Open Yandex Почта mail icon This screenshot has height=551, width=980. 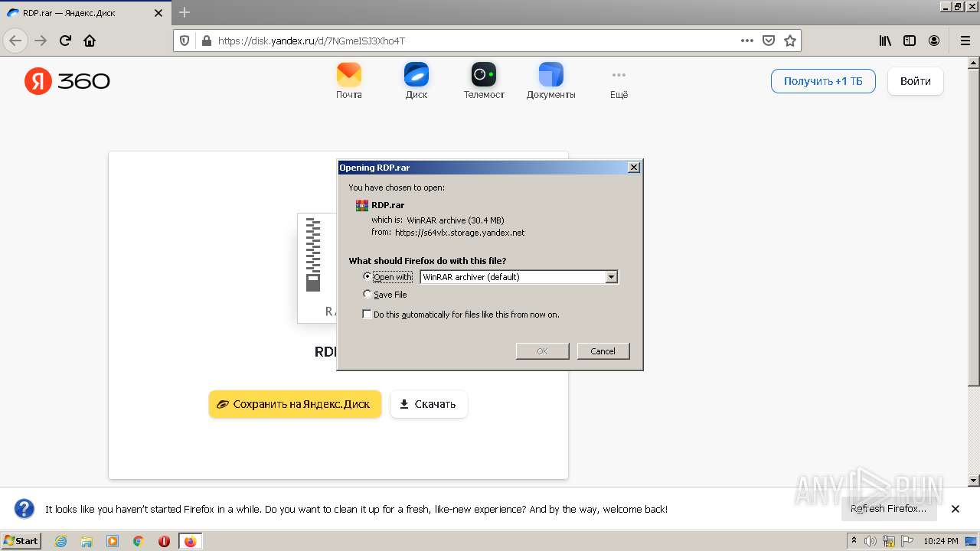348,80
